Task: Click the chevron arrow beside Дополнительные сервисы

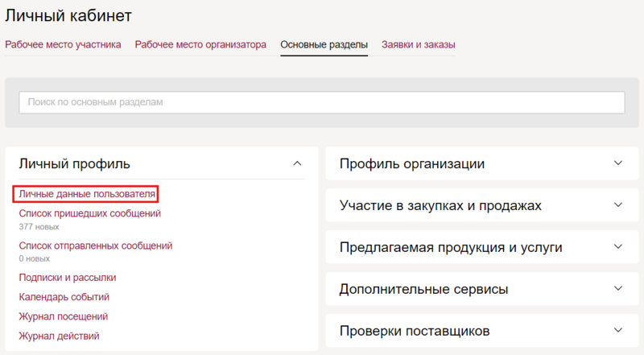Action: (x=618, y=288)
